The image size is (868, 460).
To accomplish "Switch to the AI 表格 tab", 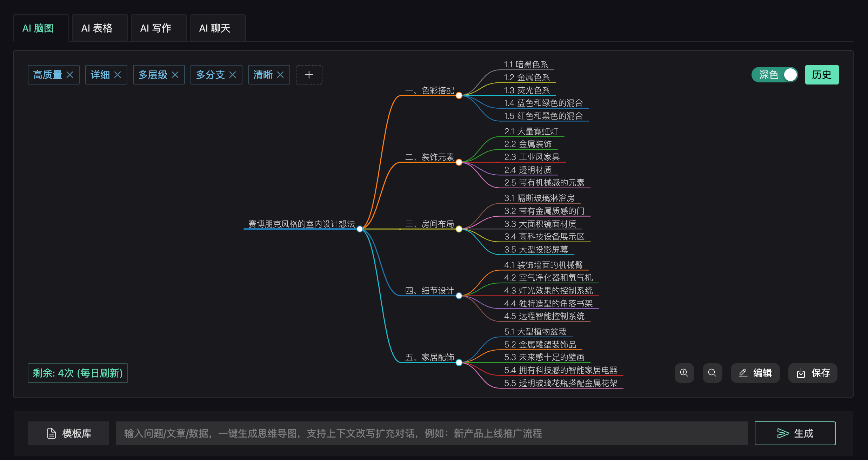I will [x=100, y=28].
